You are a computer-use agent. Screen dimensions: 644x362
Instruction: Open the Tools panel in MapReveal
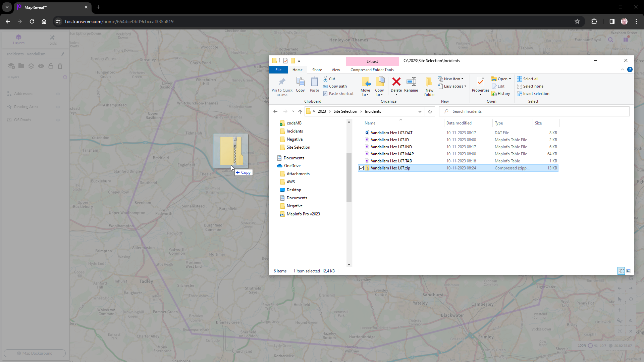tap(52, 39)
